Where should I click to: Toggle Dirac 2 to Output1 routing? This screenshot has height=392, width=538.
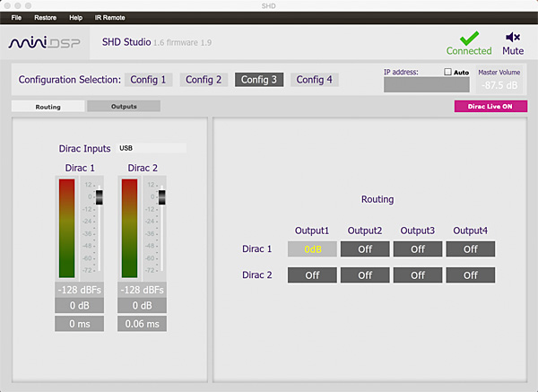(x=312, y=275)
